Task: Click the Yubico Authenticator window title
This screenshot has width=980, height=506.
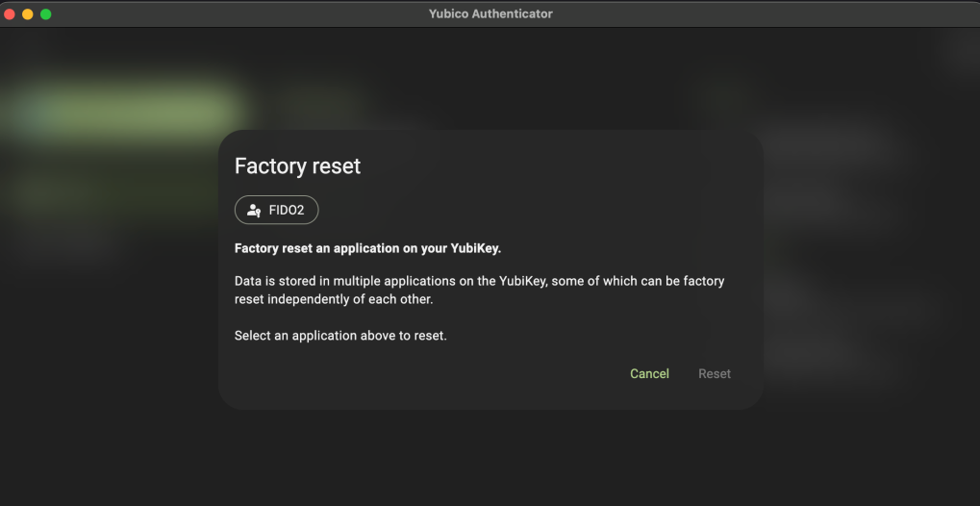Action: point(490,13)
